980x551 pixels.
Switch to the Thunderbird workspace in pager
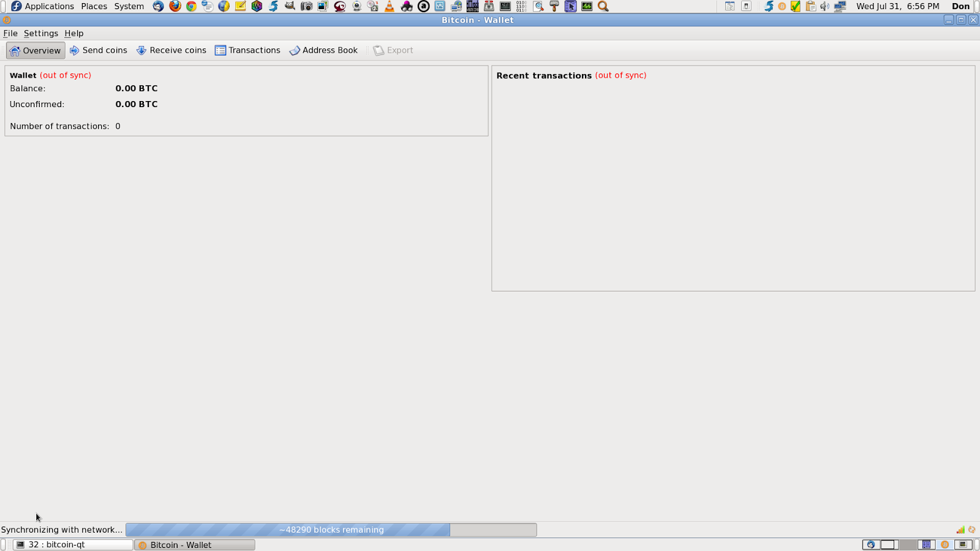click(870, 544)
